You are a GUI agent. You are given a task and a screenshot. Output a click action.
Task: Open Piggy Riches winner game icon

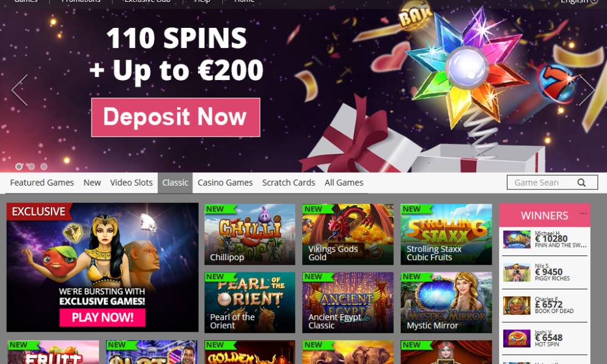(x=517, y=272)
